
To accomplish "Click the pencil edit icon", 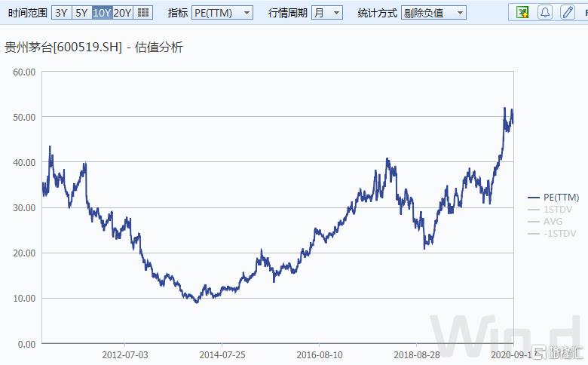I will pyautogui.click(x=568, y=13).
